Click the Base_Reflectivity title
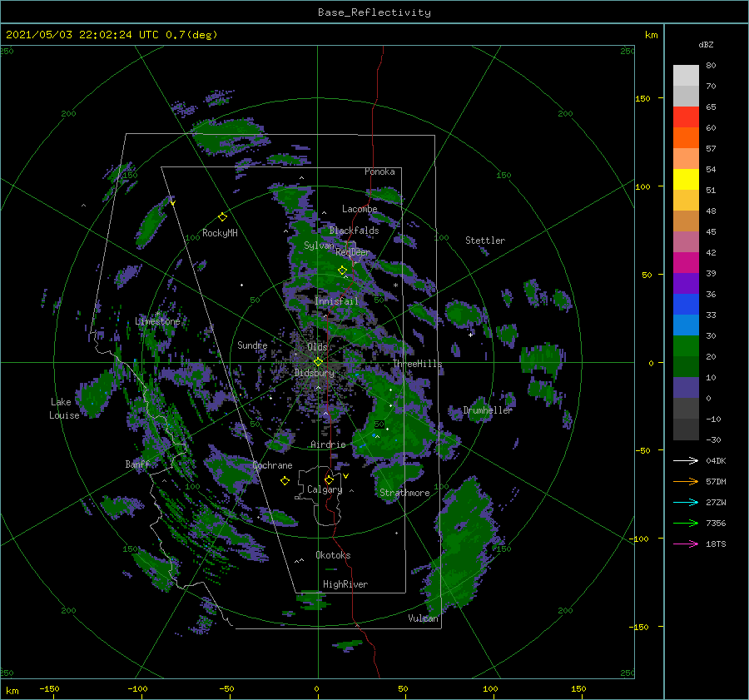The width and height of the screenshot is (749, 700). [374, 12]
